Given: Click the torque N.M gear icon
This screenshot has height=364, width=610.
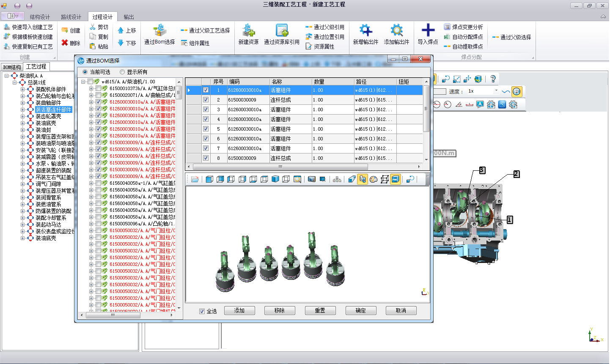Looking at the screenshot, I should click(491, 104).
